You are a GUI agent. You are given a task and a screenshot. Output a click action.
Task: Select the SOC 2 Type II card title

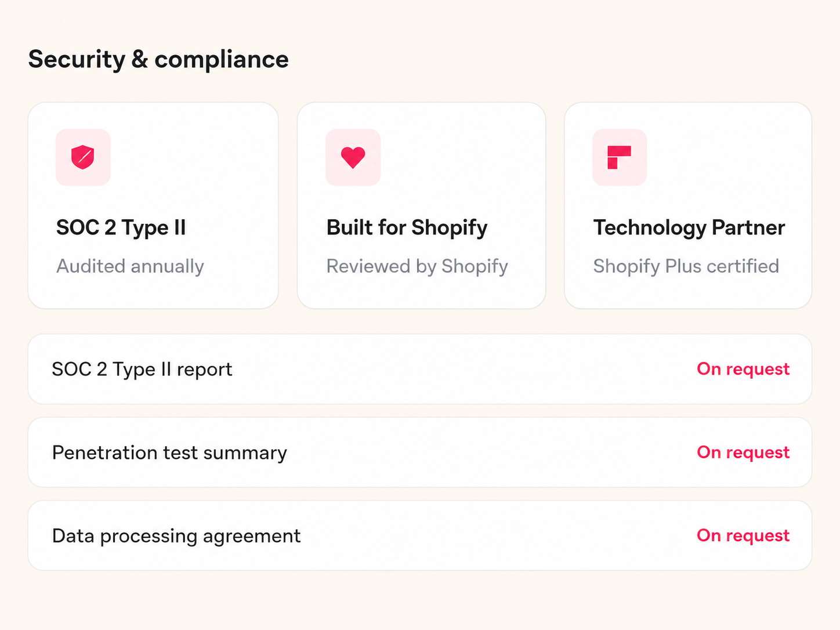coord(121,228)
